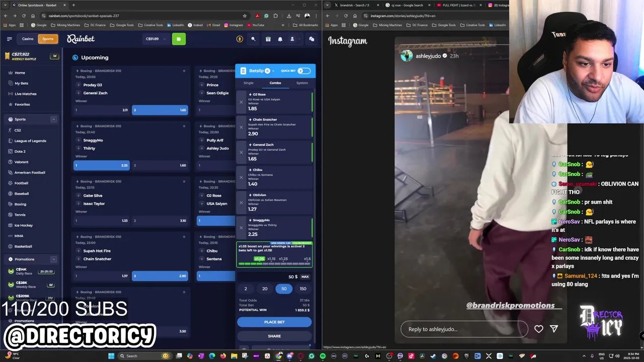The image size is (644, 362).
Task: Favorite the SnaggyMo vs Thiirty match star
Action: click(184, 126)
